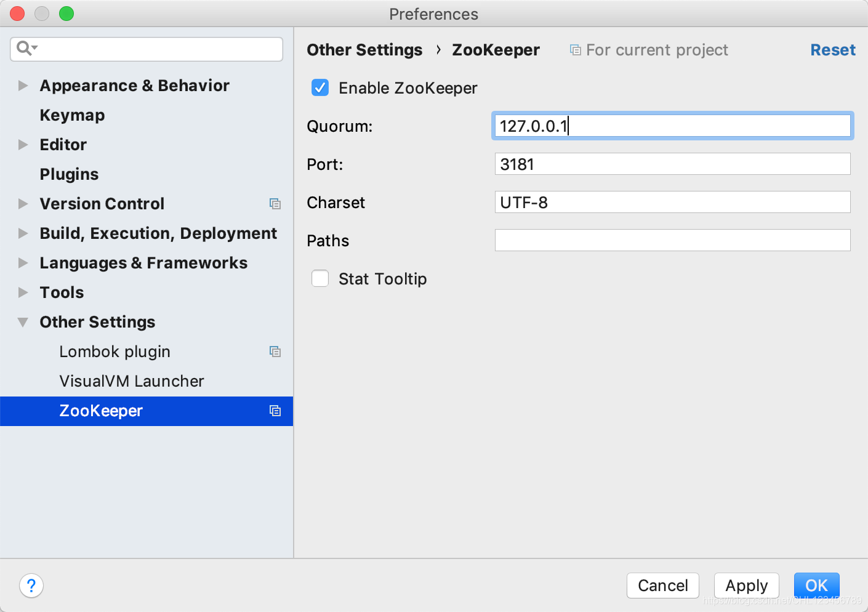Enable the Stat Tooltip checkbox

click(320, 279)
